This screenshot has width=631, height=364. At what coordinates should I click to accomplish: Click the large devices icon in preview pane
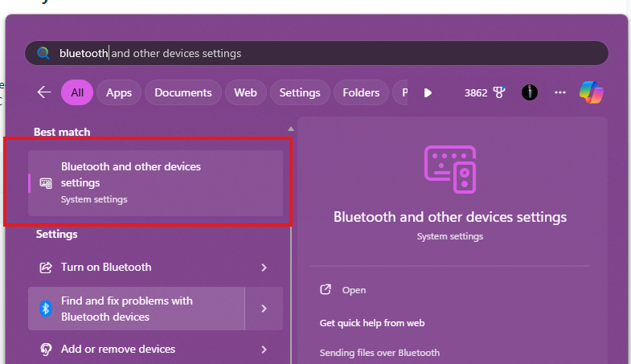click(x=450, y=170)
